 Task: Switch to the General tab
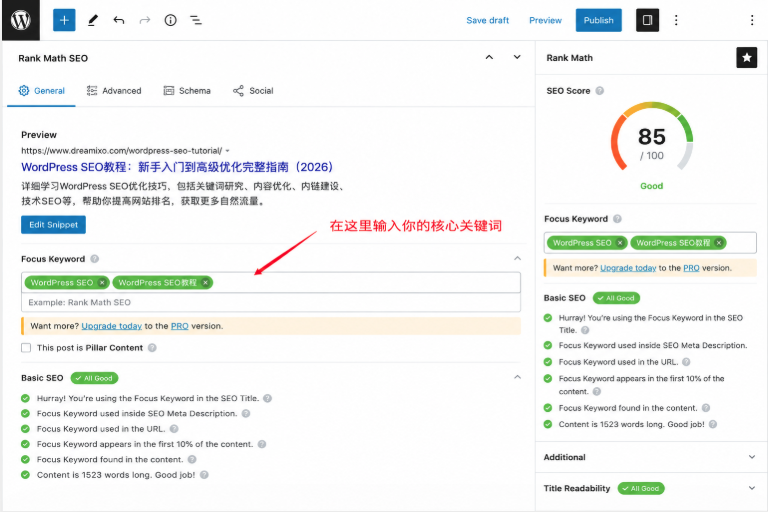click(42, 91)
